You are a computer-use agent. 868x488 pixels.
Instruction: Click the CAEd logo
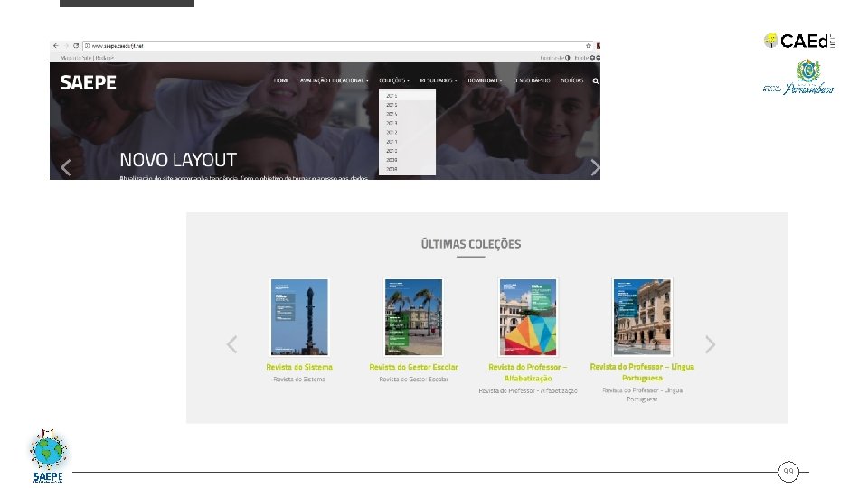point(800,41)
